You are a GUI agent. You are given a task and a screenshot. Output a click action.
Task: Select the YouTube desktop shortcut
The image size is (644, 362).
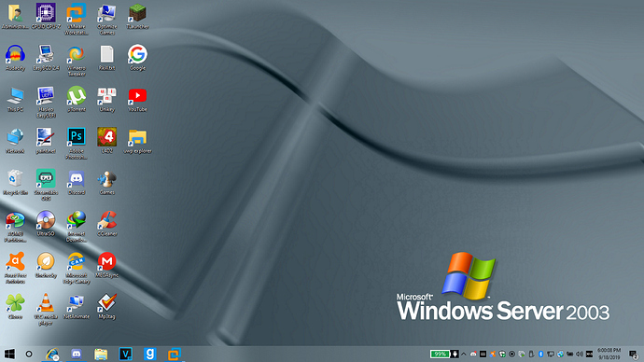(x=137, y=99)
